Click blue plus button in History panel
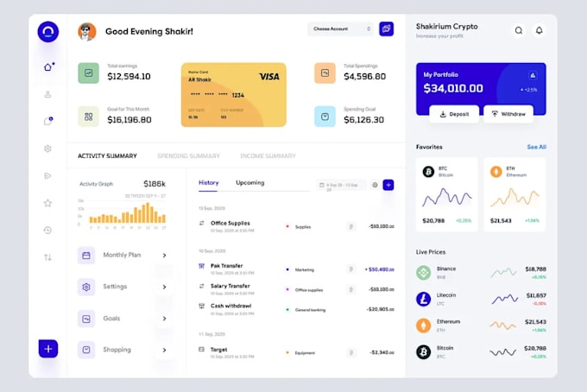The width and height of the screenshot is (587, 392). click(388, 185)
